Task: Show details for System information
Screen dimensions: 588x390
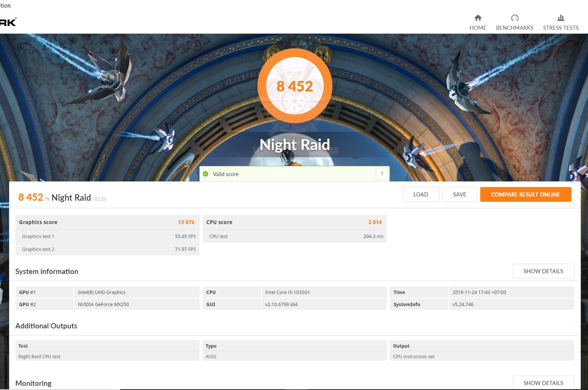Action: (x=543, y=271)
